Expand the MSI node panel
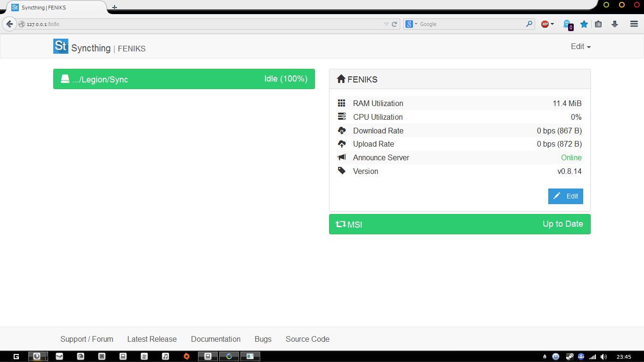The height and width of the screenshot is (362, 644). [x=460, y=224]
